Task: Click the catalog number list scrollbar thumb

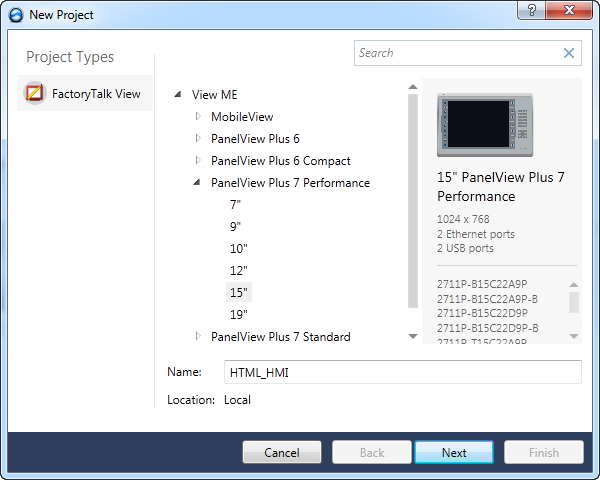Action: (x=574, y=302)
